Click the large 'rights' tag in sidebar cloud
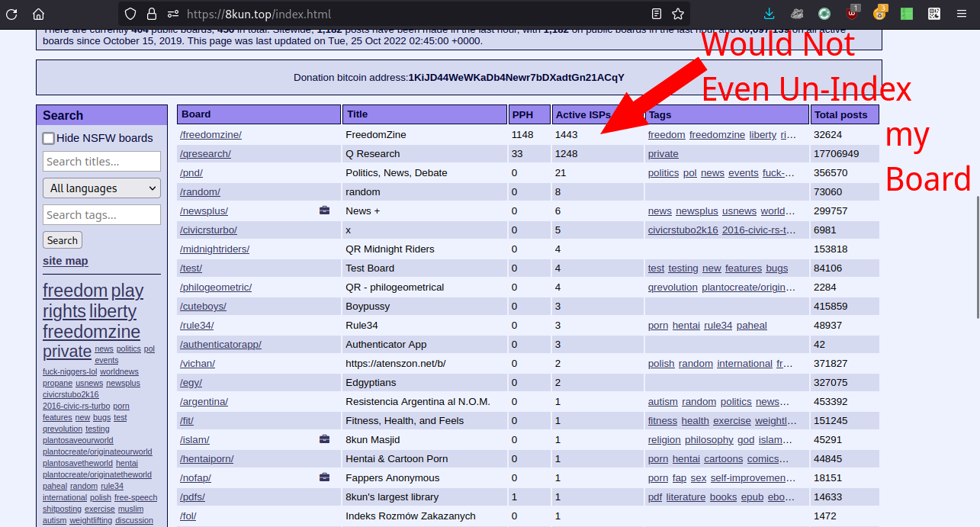This screenshot has width=980, height=527. coord(64,311)
